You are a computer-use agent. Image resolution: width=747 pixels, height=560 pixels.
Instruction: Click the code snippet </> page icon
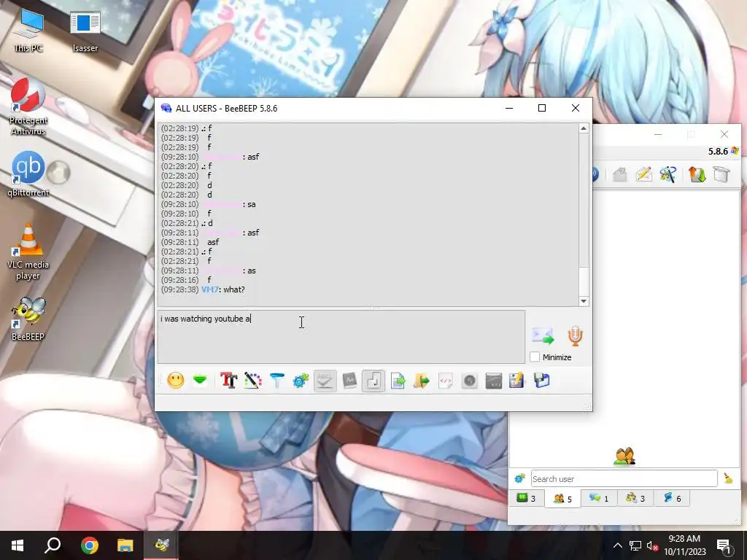point(446,381)
